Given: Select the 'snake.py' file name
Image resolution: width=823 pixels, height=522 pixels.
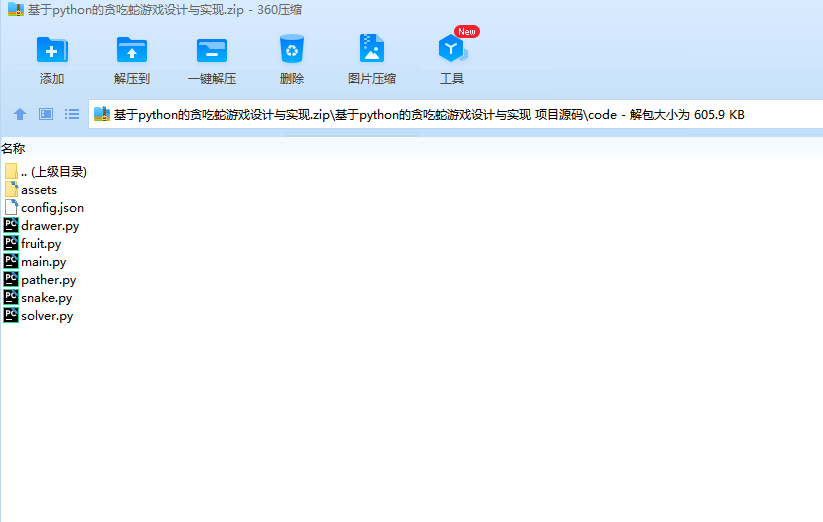Looking at the screenshot, I should point(47,298).
